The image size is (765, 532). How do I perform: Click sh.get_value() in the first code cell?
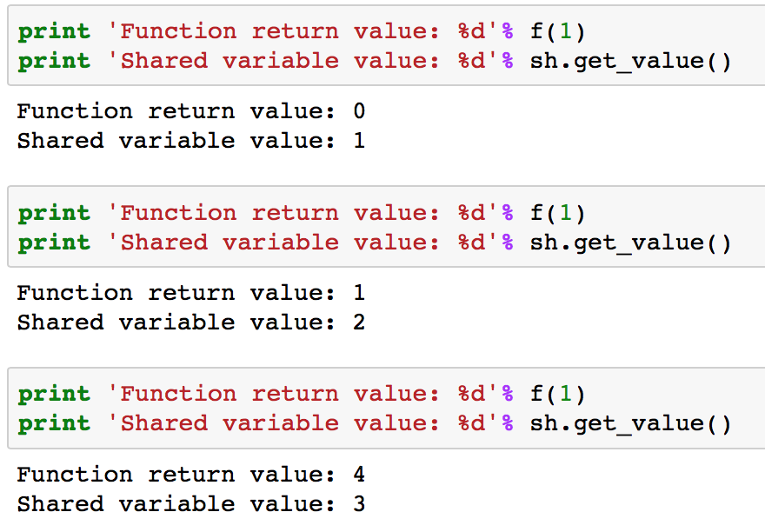click(x=630, y=61)
